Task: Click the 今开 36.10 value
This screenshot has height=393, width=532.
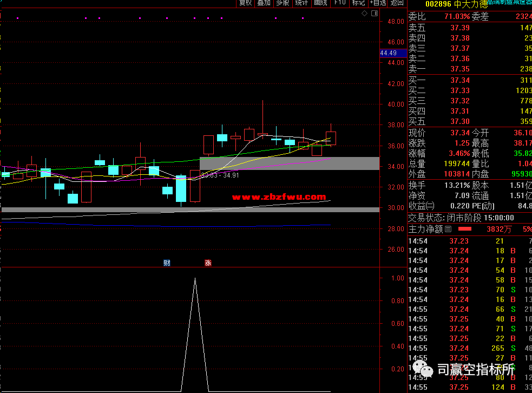Action: click(522, 133)
